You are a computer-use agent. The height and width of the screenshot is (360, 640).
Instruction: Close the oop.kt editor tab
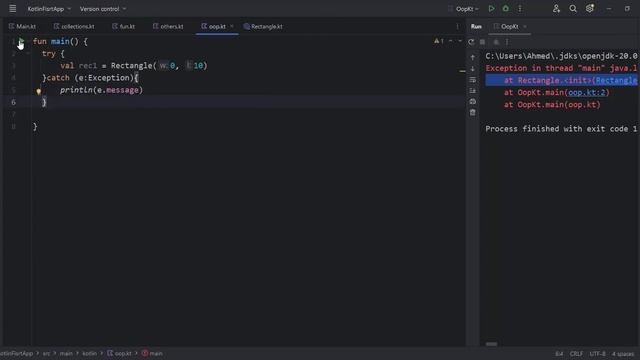click(x=232, y=26)
